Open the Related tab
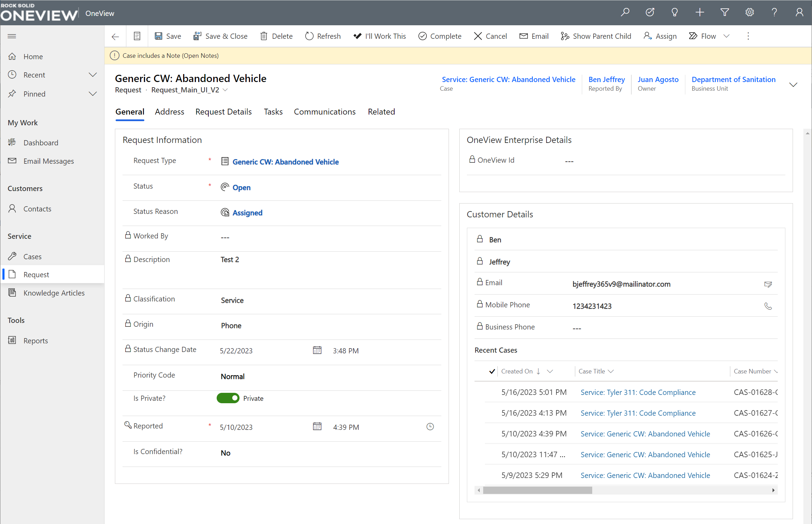 coord(381,111)
